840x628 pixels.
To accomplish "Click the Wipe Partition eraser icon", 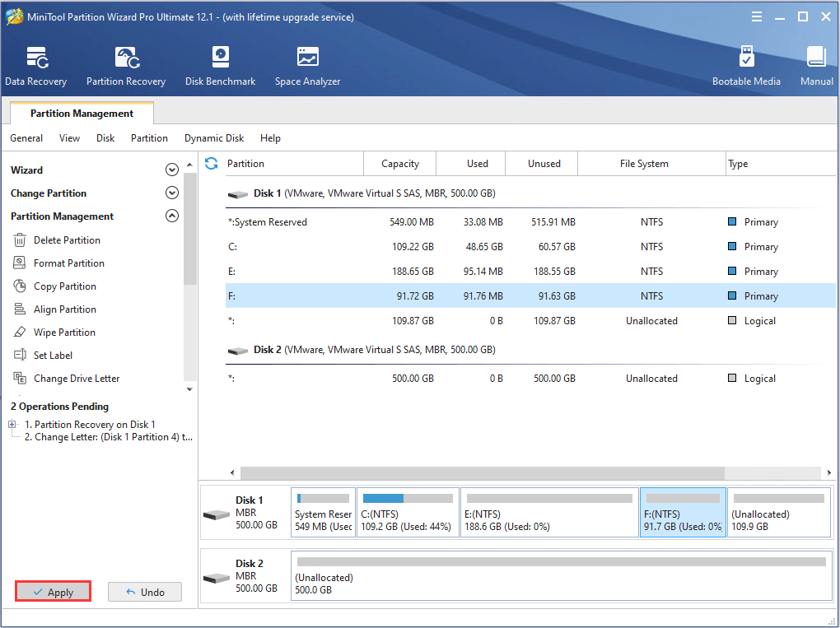I will pyautogui.click(x=20, y=332).
